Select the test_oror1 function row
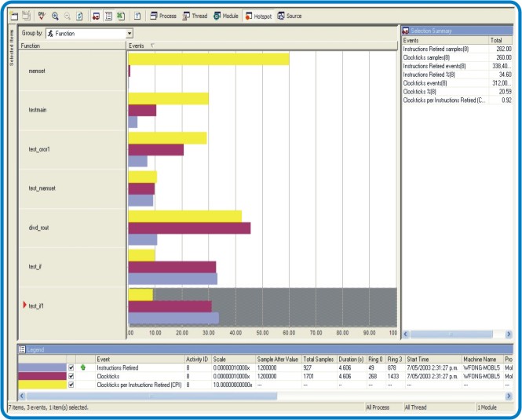 tap(72, 149)
